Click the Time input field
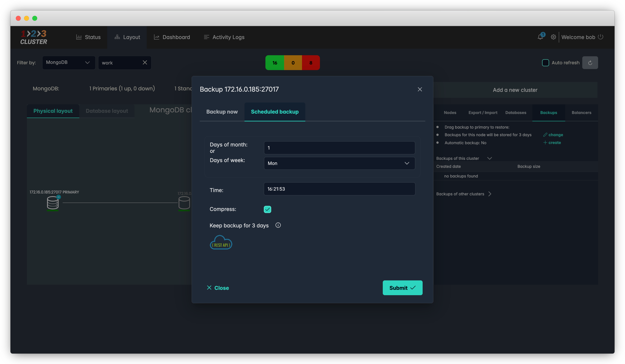 tap(339, 189)
